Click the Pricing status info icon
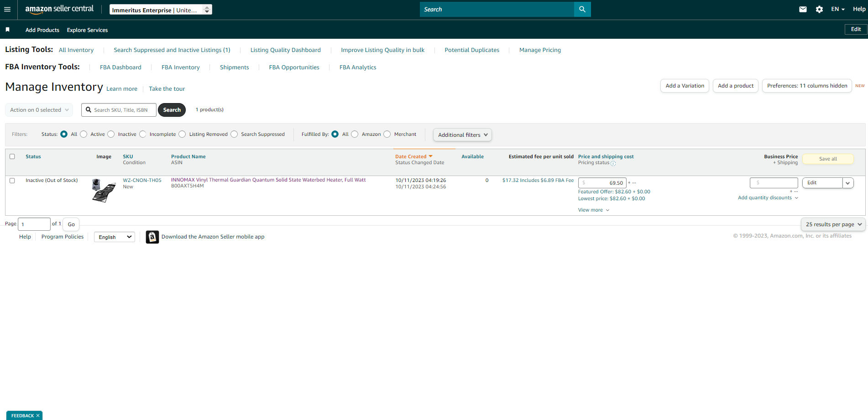 (613, 163)
